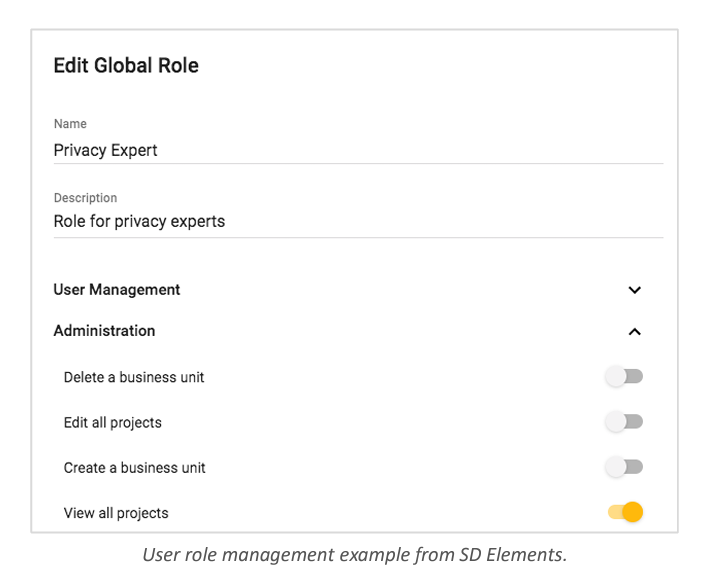Turn on the Edit all projects switch
The image size is (727, 582).
(624, 422)
